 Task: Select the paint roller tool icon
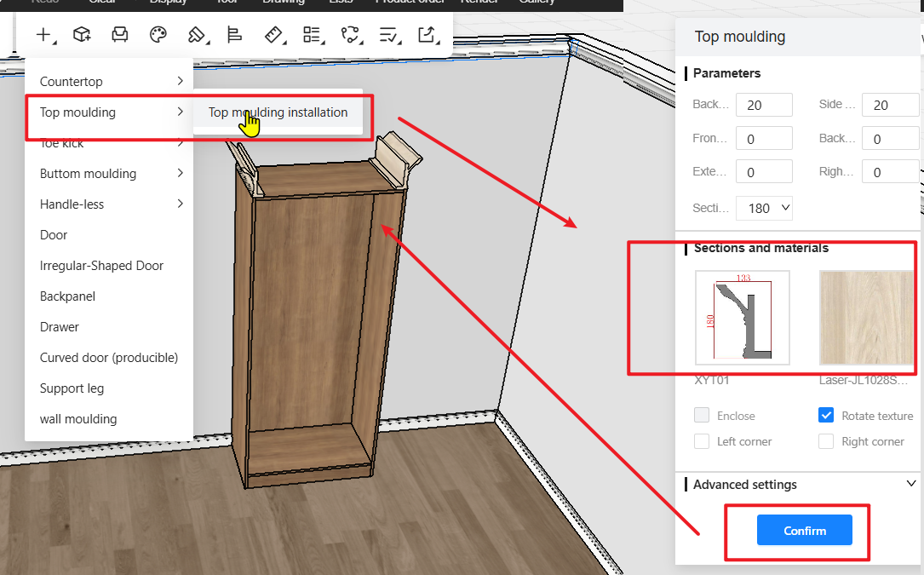[x=196, y=35]
